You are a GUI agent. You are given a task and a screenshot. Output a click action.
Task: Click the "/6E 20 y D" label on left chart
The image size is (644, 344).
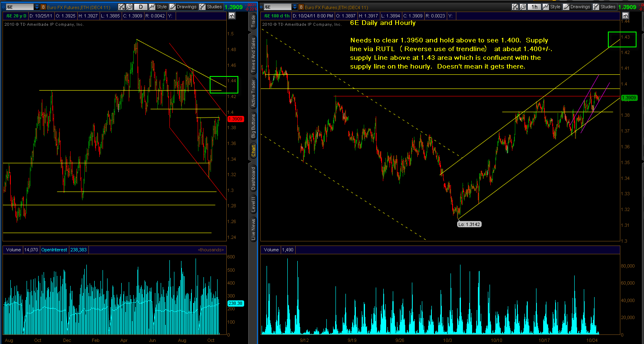click(16, 16)
